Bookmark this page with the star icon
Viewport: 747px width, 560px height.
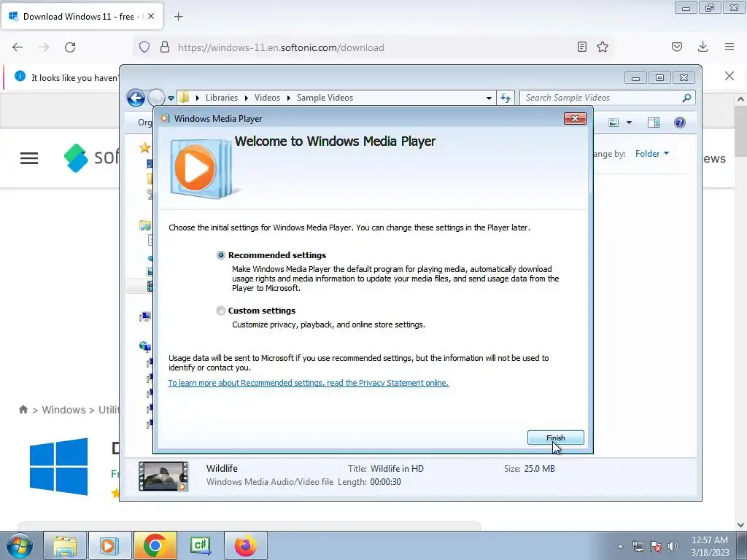tap(603, 47)
